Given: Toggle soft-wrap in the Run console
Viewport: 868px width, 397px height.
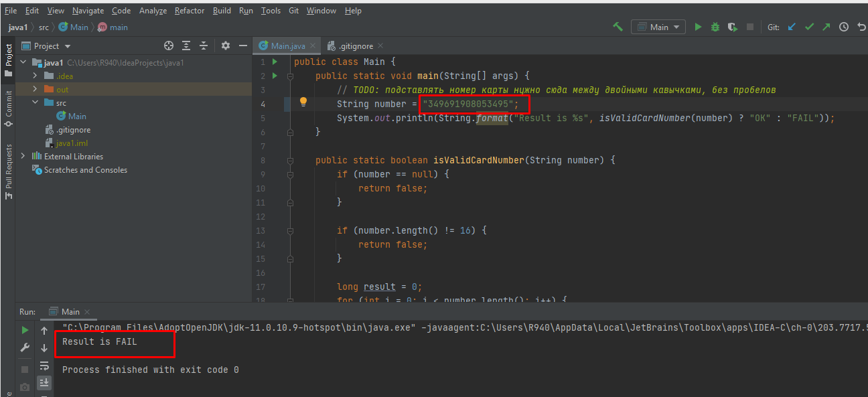Looking at the screenshot, I should (x=44, y=366).
